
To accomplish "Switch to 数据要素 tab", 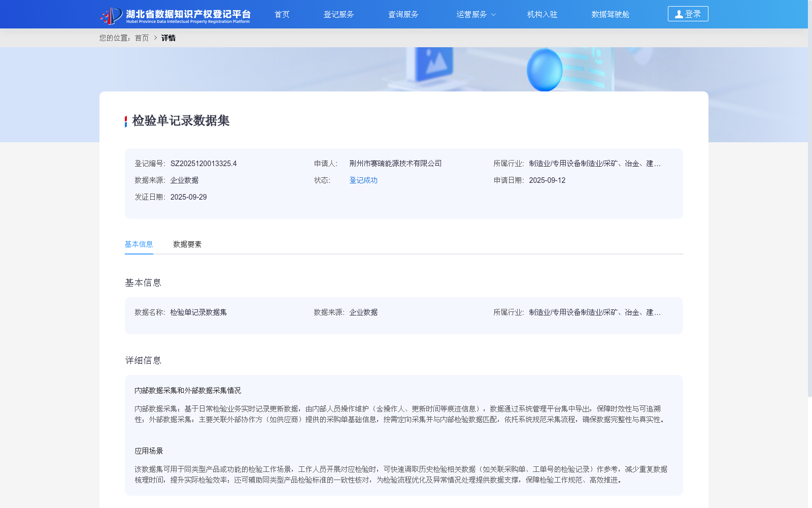I will 187,244.
